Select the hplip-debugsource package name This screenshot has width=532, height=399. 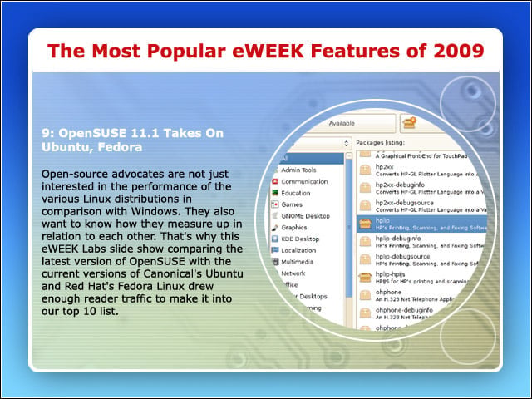click(x=402, y=257)
